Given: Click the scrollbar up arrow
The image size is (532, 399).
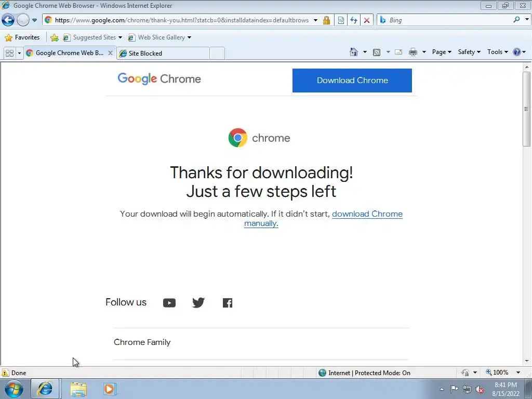Looking at the screenshot, I should (527, 67).
